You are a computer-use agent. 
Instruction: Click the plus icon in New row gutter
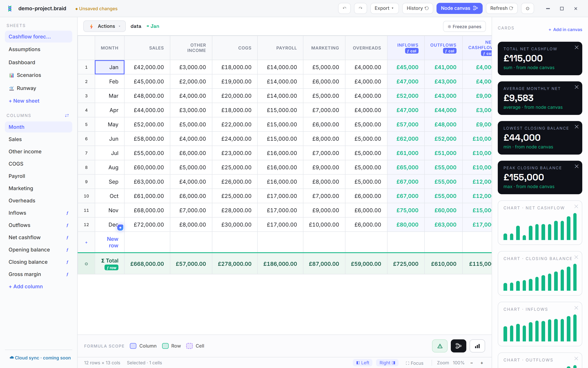click(x=86, y=242)
